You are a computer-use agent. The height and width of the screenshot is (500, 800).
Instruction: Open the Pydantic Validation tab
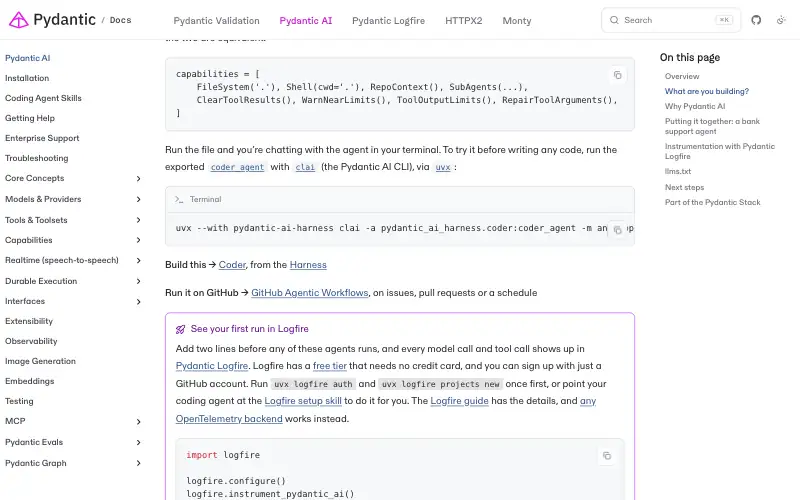pos(216,20)
